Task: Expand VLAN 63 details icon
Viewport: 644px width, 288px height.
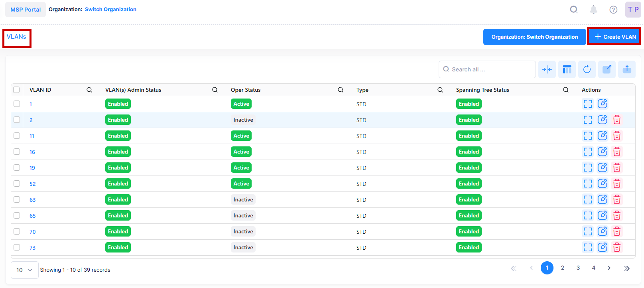Action: click(587, 199)
